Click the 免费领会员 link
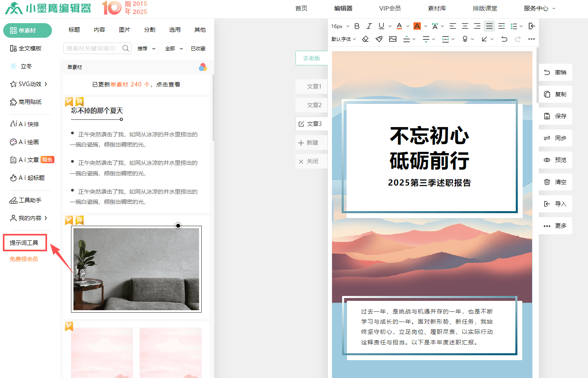Image resolution: width=588 pixels, height=378 pixels. tap(24, 259)
